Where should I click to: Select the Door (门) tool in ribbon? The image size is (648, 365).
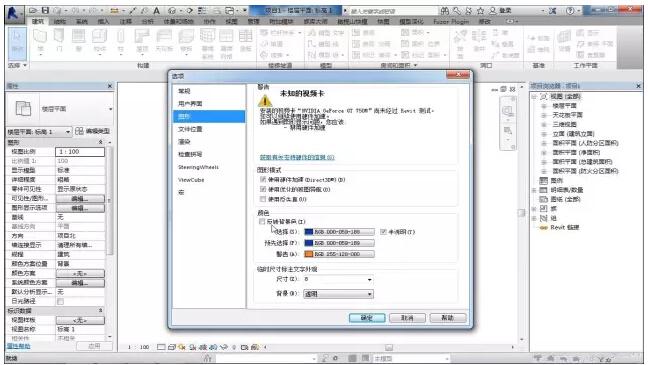coord(60,41)
